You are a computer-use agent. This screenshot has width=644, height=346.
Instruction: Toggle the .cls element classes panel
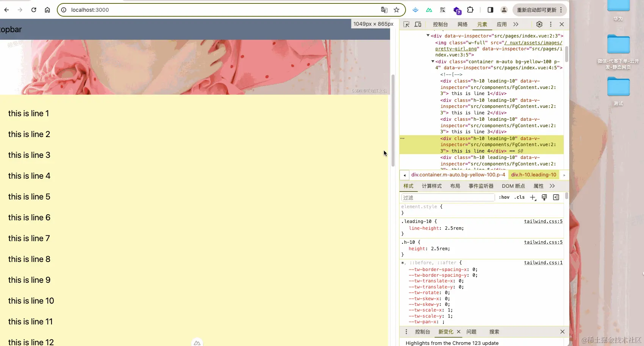519,197
